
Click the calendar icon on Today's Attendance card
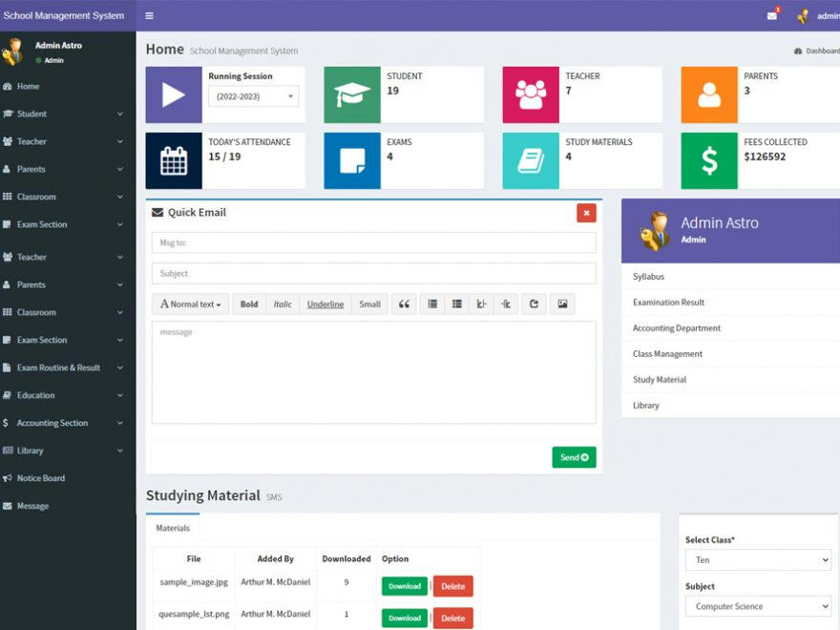(173, 159)
